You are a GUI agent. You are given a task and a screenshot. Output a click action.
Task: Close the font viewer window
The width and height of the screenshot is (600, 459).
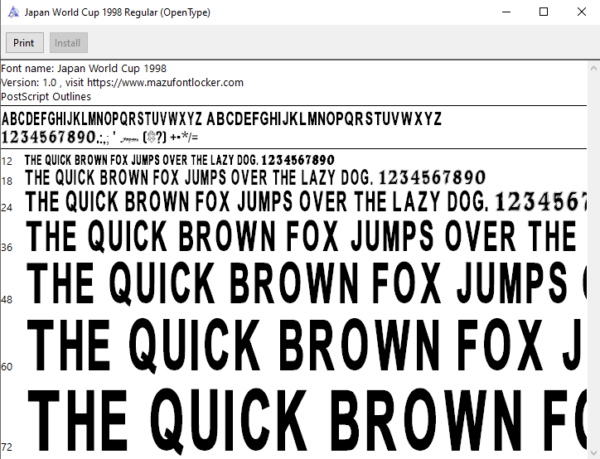pyautogui.click(x=581, y=12)
